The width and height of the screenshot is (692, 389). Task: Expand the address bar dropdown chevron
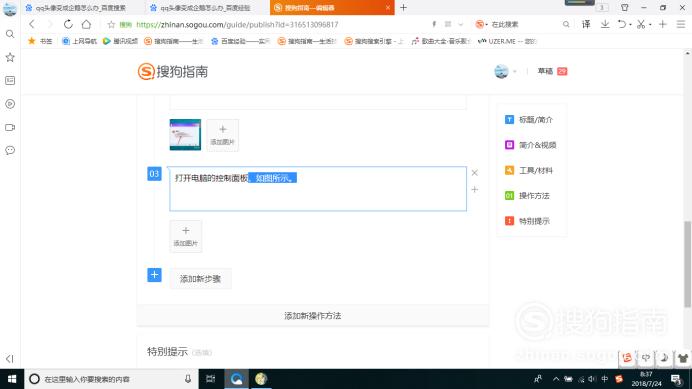coord(461,24)
